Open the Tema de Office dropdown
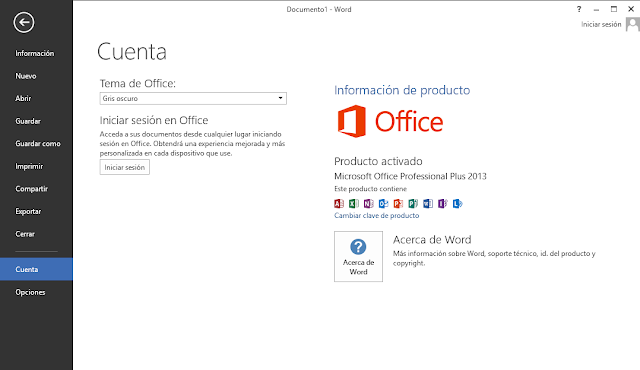Screen dimensions: 640x370 pos(193,98)
